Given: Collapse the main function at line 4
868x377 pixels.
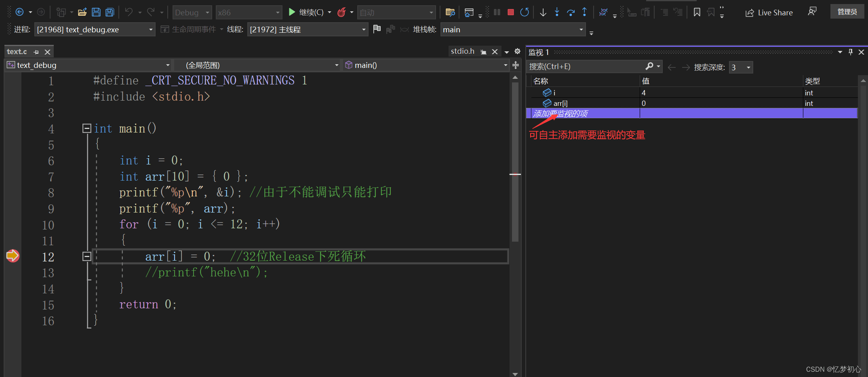Looking at the screenshot, I should [x=86, y=128].
